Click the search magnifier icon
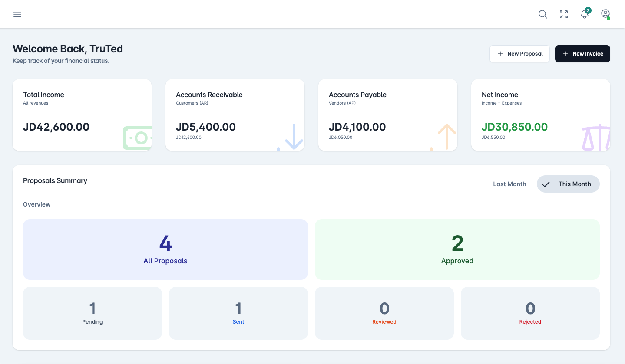 click(x=543, y=14)
